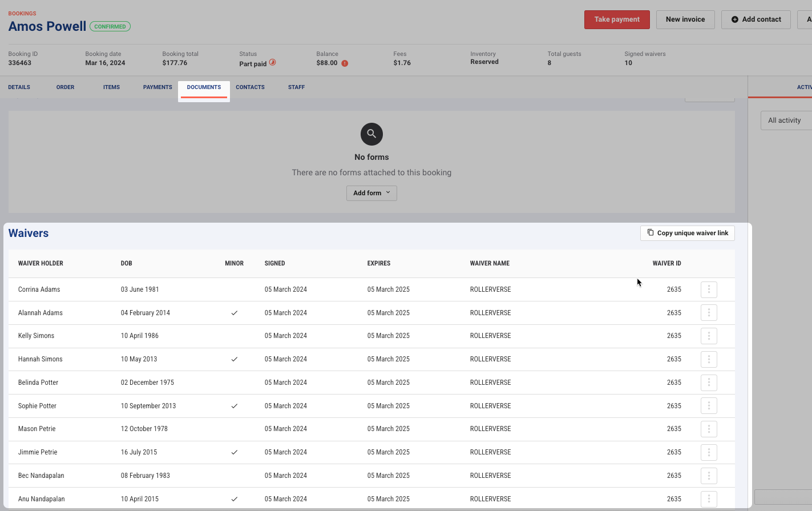
Task: Switch to the Payments tab
Action: [x=157, y=87]
